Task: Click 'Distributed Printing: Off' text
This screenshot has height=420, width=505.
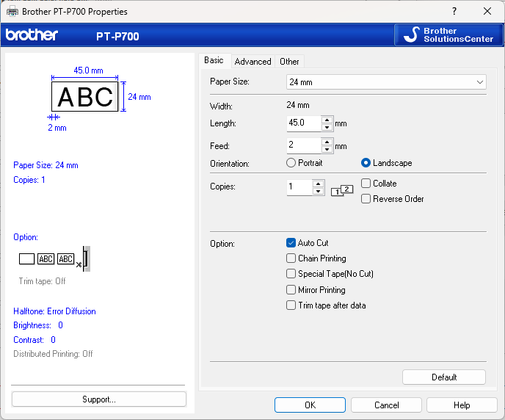Action: point(53,354)
